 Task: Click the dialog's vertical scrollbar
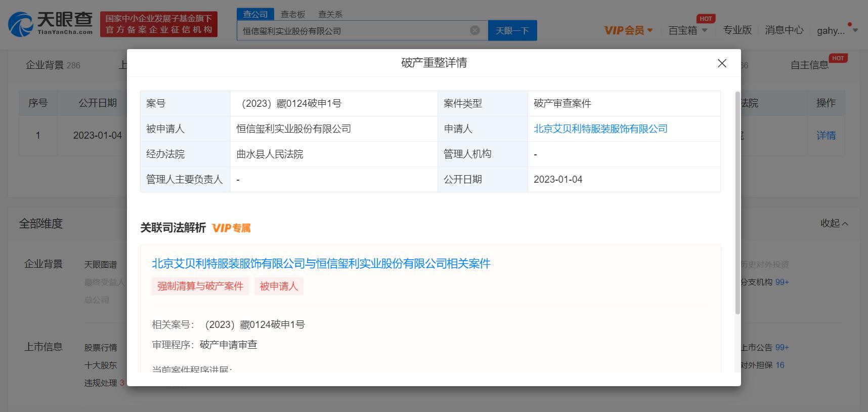tap(737, 202)
